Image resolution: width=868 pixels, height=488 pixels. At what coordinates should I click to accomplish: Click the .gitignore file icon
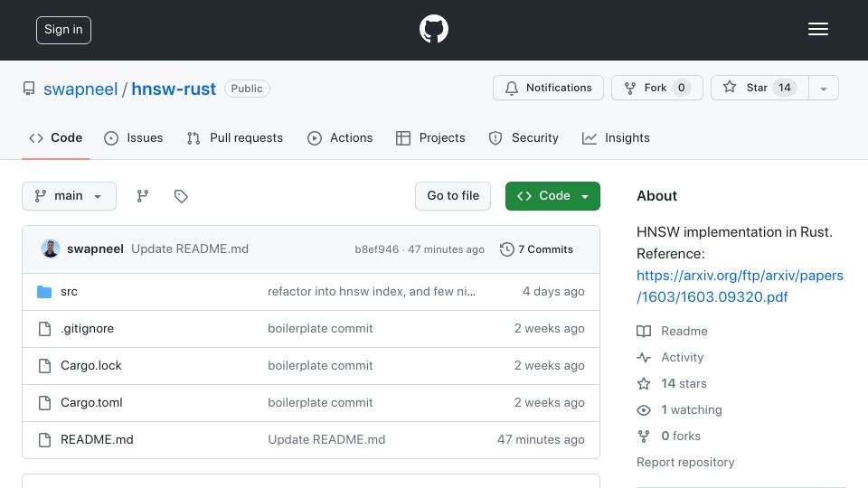[x=44, y=329]
